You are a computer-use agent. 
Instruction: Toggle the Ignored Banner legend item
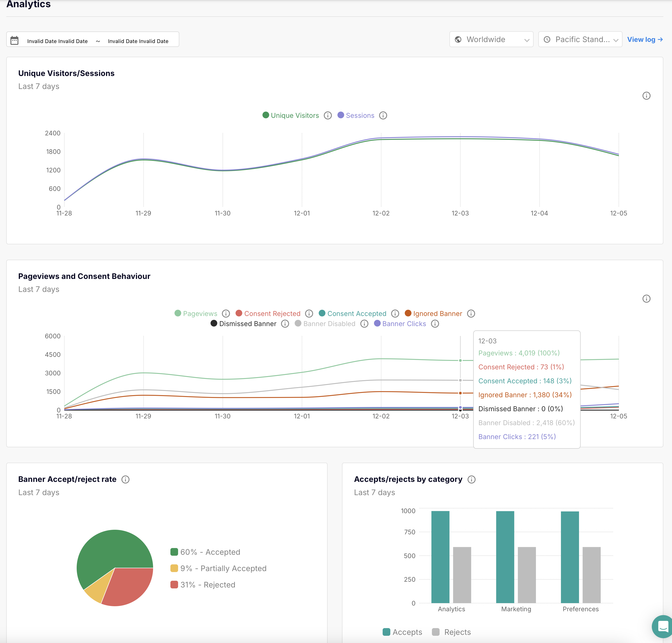tap(437, 313)
